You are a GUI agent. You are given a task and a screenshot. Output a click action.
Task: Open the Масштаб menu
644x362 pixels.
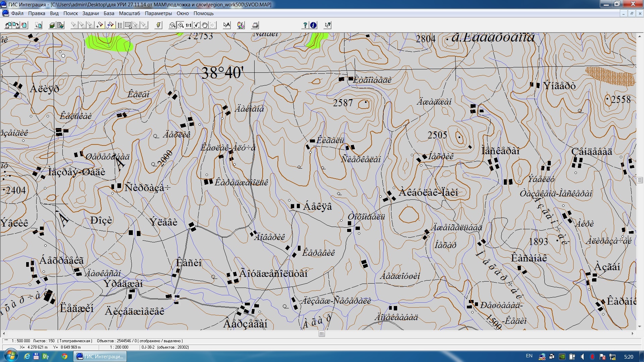pyautogui.click(x=129, y=13)
